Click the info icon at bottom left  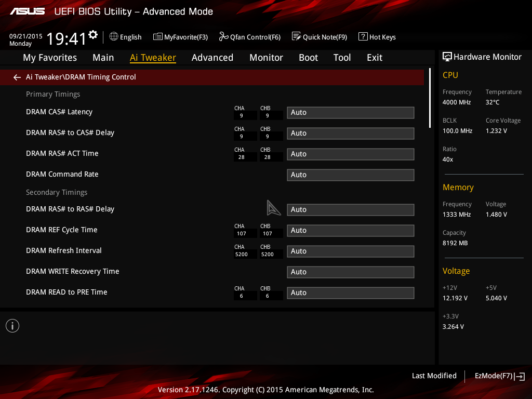(12, 326)
